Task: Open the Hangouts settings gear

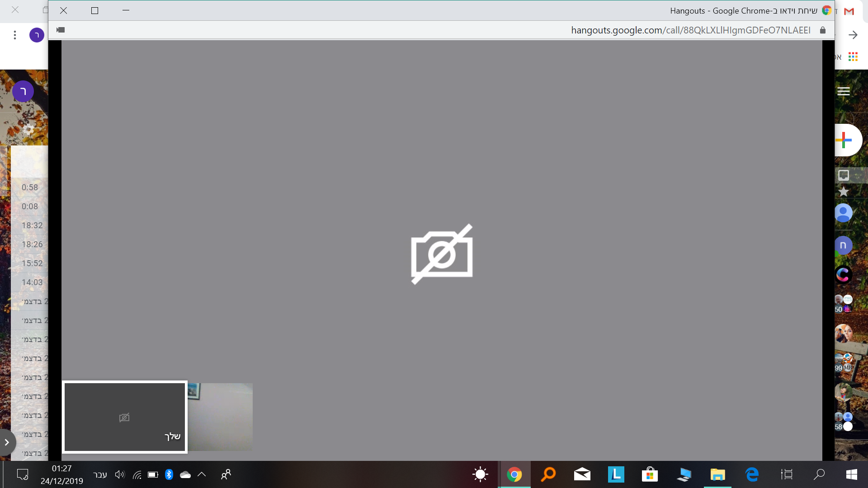Action: coord(28,130)
